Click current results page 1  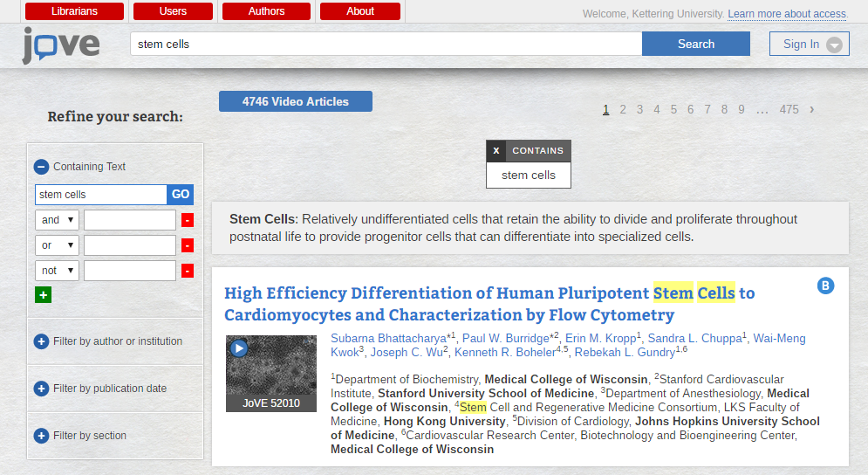(605, 110)
